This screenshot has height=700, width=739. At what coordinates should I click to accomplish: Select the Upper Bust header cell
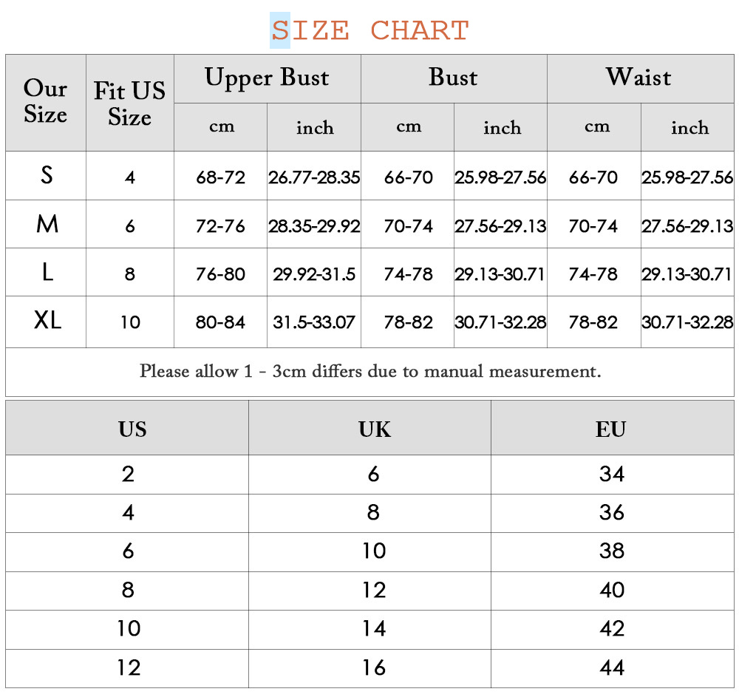pos(268,78)
